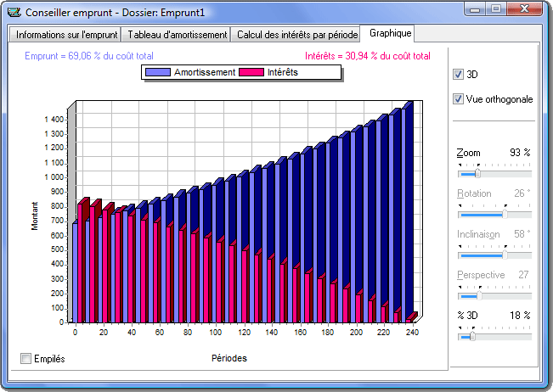This screenshot has height=392, width=553.
Task: Enable the Empilés checkbox
Action: click(x=25, y=358)
